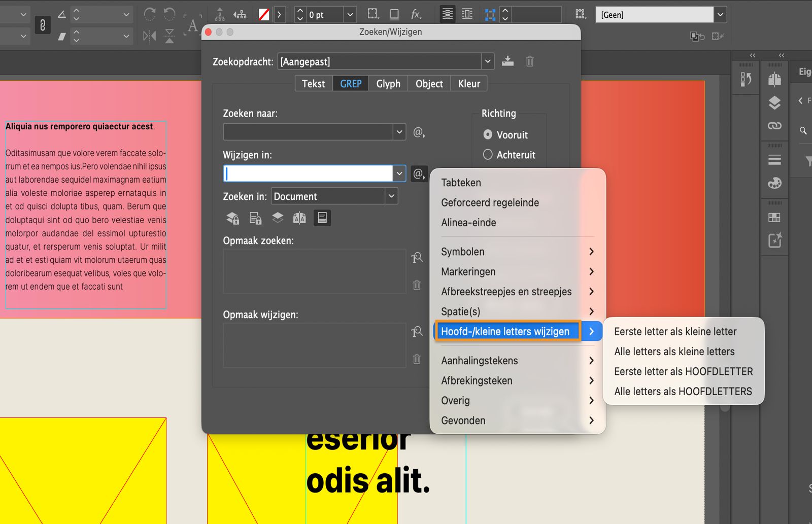This screenshot has height=524, width=812.
Task: Select Hoofd-/kleine letters wijzigen menu item
Action: (x=518, y=331)
